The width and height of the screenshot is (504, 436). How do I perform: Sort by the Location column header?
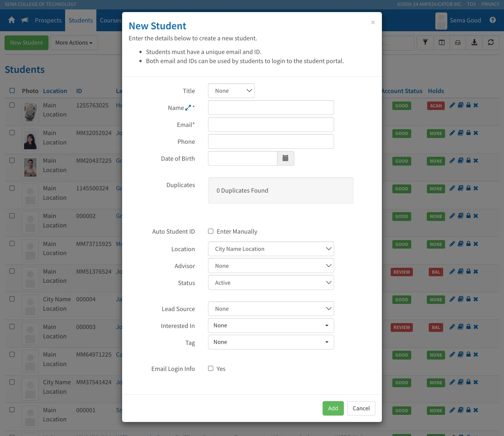(55, 91)
